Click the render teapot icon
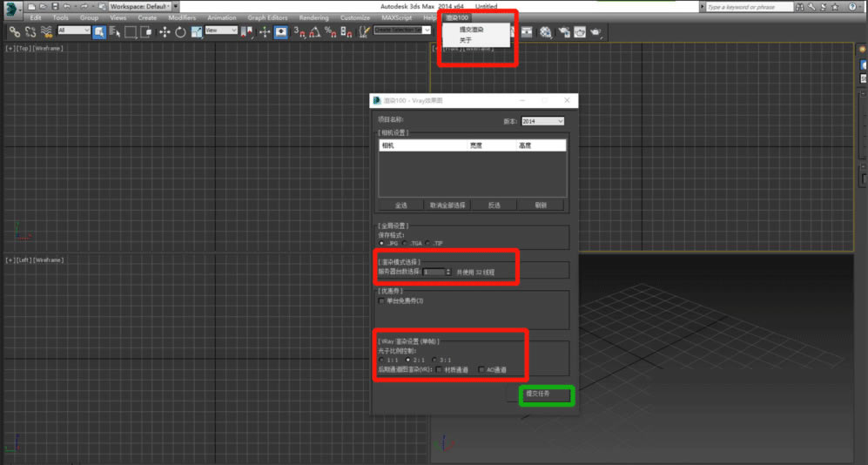Image resolution: width=868 pixels, height=465 pixels. [x=596, y=32]
